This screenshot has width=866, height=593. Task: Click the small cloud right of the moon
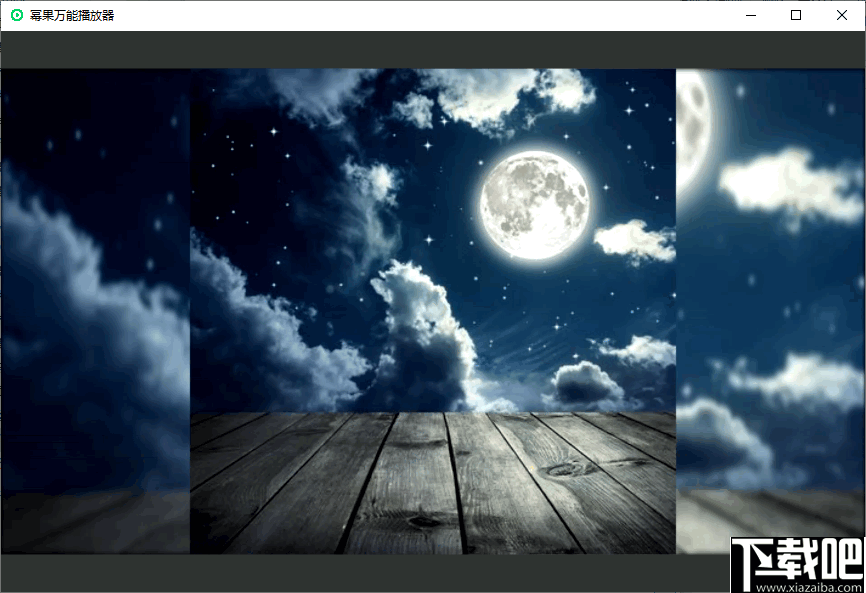click(635, 241)
